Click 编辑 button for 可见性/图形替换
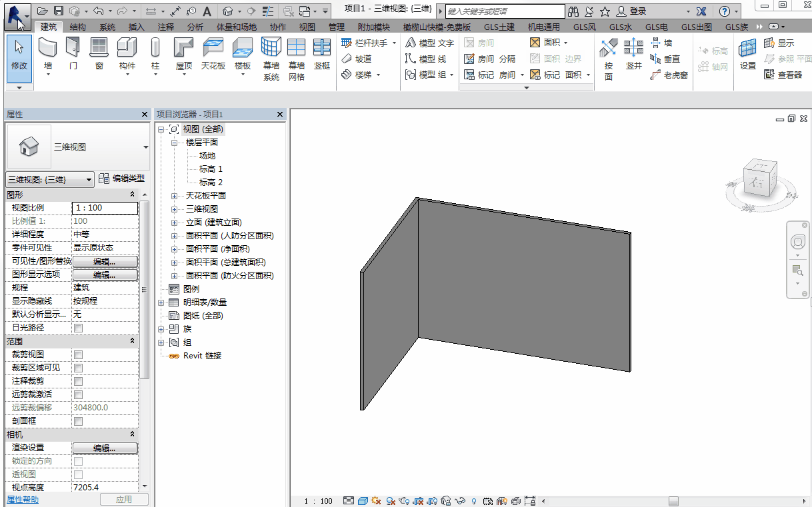812x507 pixels. (x=105, y=261)
